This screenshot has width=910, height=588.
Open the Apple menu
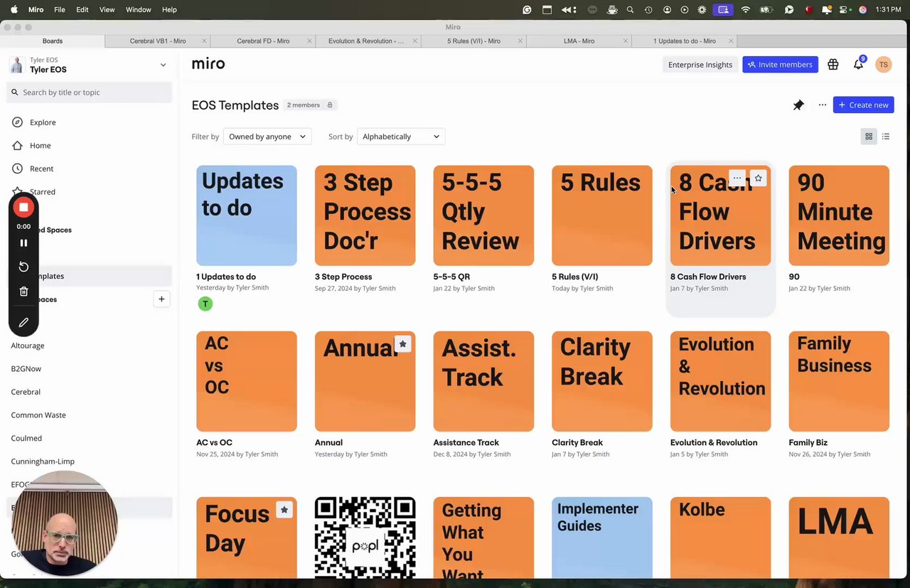click(x=14, y=10)
